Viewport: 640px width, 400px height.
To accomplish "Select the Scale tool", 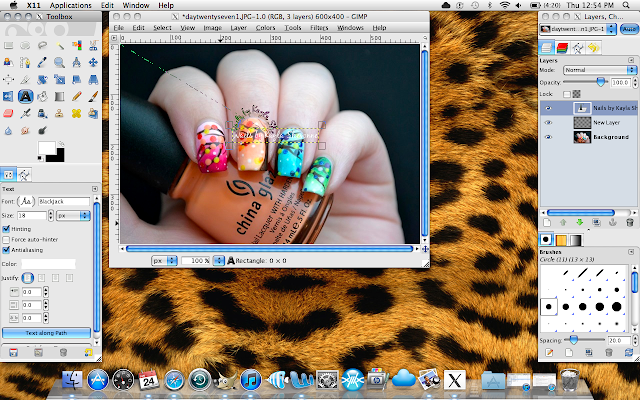I will pyautogui.click(x=59, y=80).
